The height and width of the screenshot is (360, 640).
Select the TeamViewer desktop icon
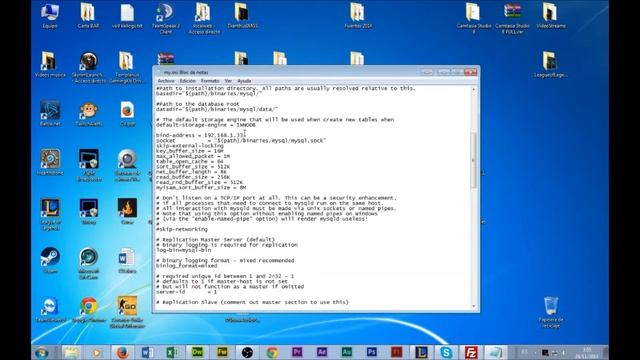[x=50, y=309]
